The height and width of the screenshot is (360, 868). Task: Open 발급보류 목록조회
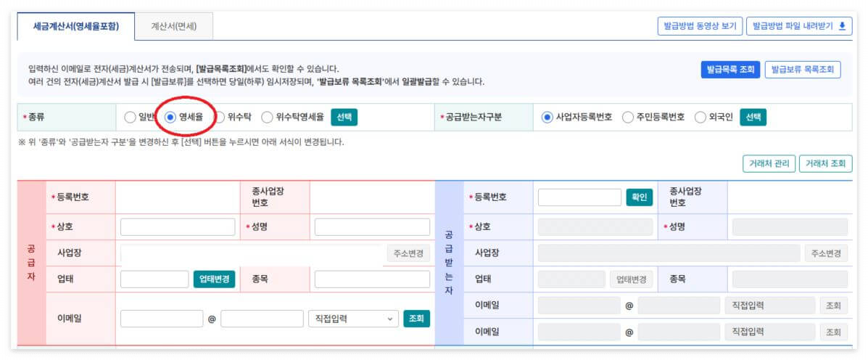tap(803, 69)
